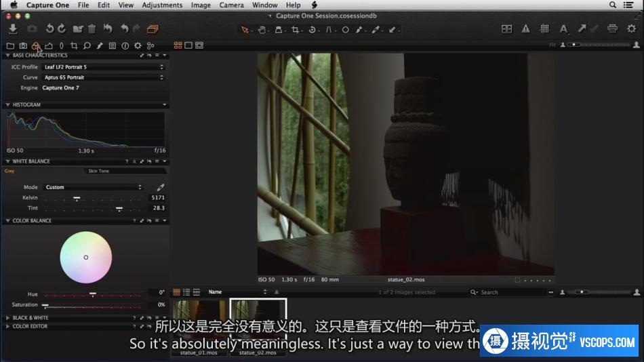Open the Library folder tool tab
The height and width of the screenshot is (362, 644).
[10, 45]
